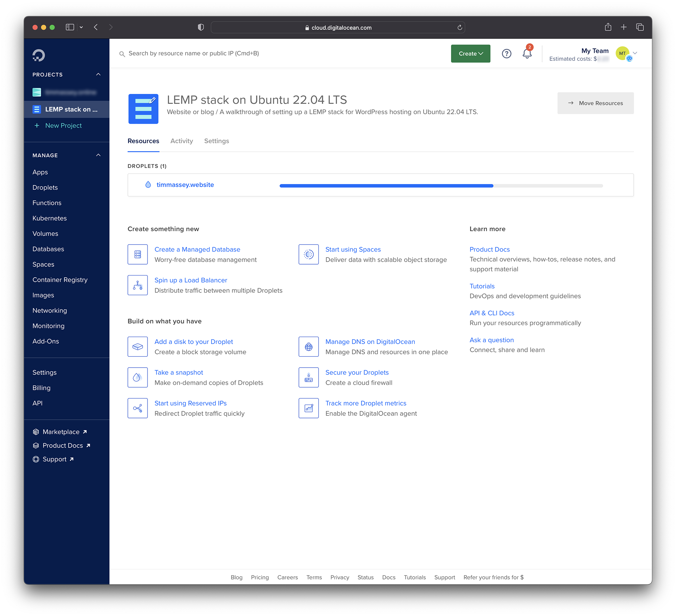Click the API & CLI Docs link

point(492,313)
